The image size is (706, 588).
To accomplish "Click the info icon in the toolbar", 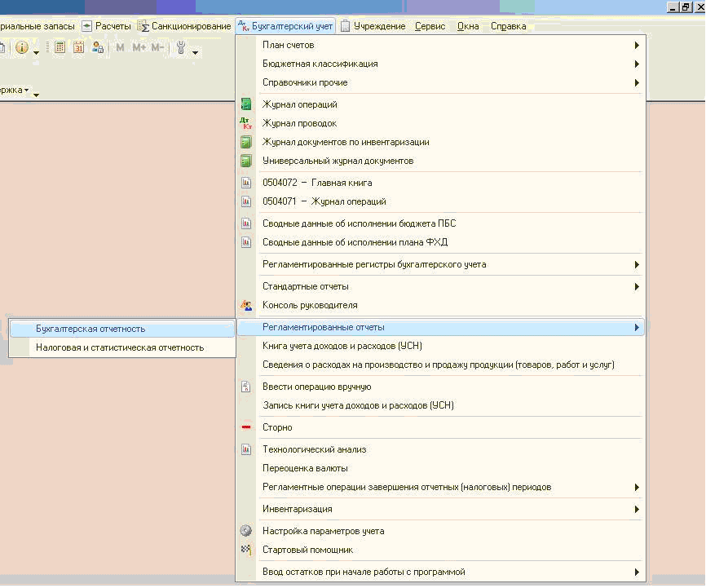I will coord(22,47).
